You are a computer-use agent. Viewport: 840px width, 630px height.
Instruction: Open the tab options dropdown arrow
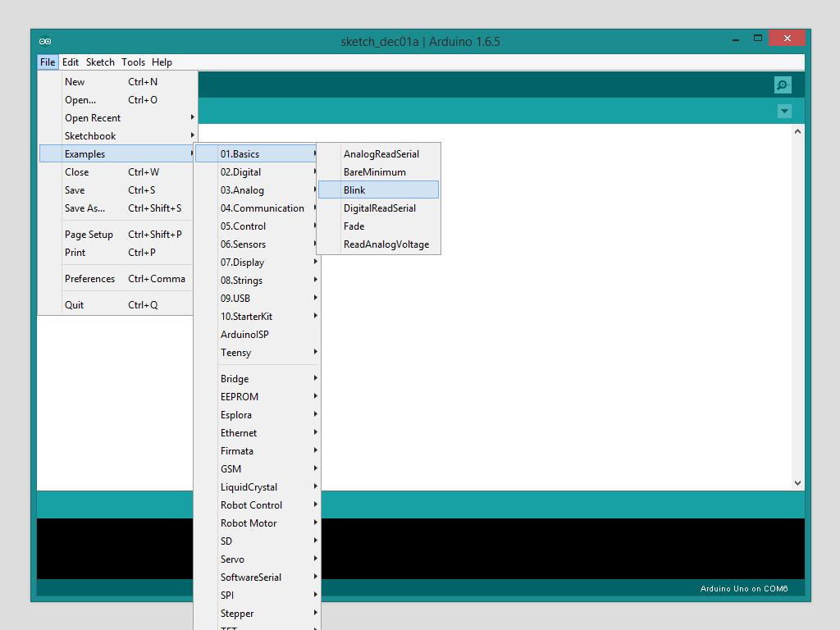coord(784,112)
